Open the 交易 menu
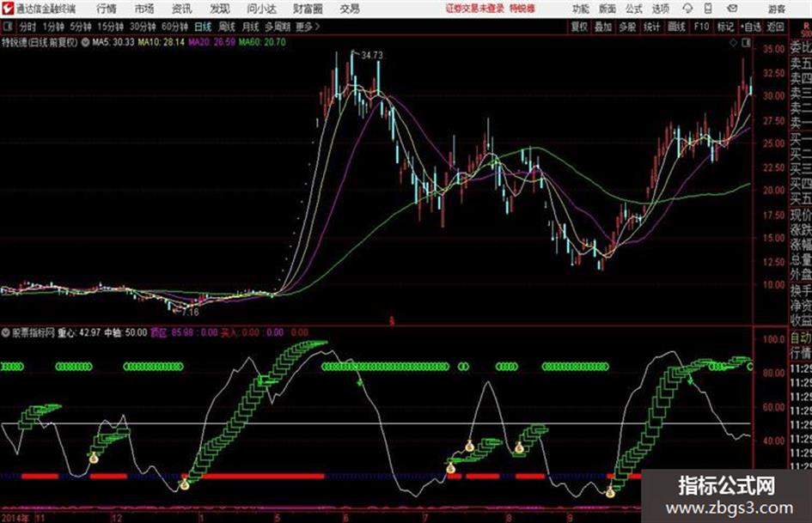Image resolution: width=812 pixels, height=523 pixels. 350,9
